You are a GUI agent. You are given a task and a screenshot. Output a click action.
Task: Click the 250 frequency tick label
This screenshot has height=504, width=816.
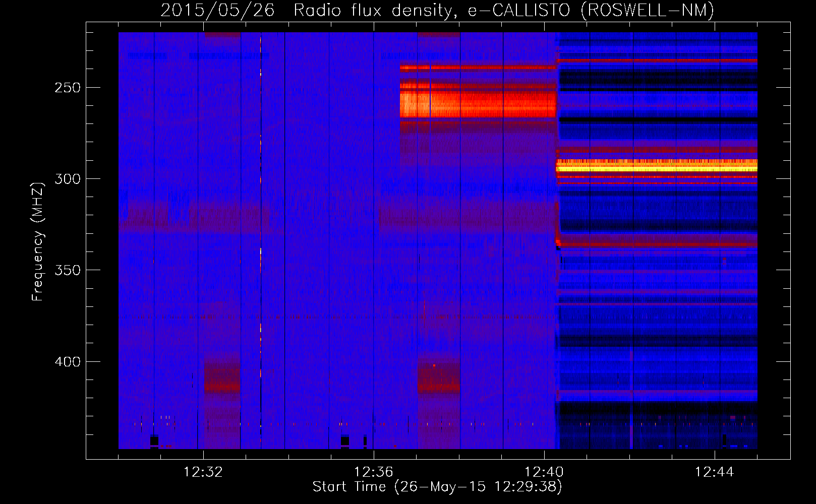(x=68, y=88)
